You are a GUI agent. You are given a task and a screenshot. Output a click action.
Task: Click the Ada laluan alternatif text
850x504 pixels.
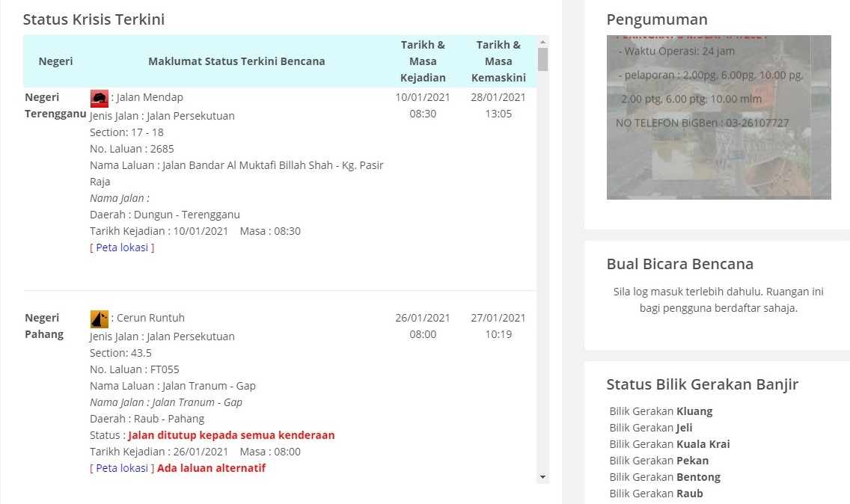coord(211,468)
